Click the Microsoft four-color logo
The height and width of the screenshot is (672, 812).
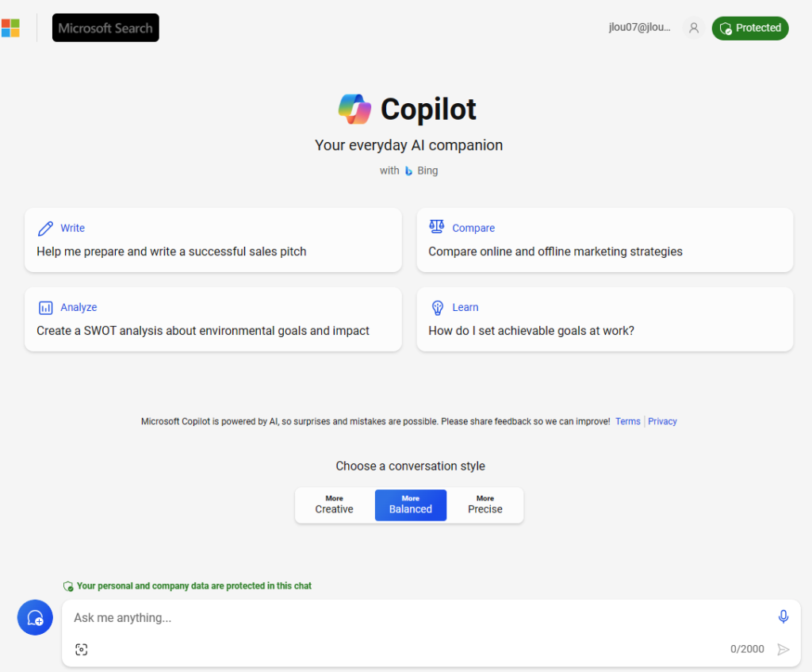10,28
